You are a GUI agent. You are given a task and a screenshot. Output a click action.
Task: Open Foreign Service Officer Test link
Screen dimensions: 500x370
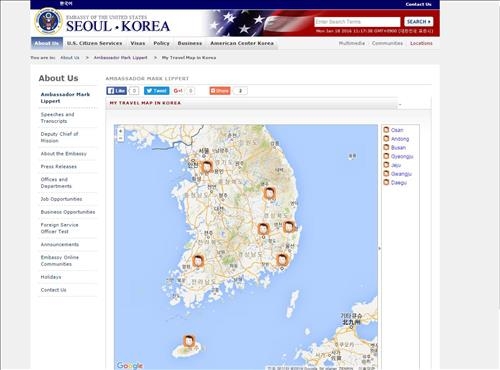(x=59, y=228)
